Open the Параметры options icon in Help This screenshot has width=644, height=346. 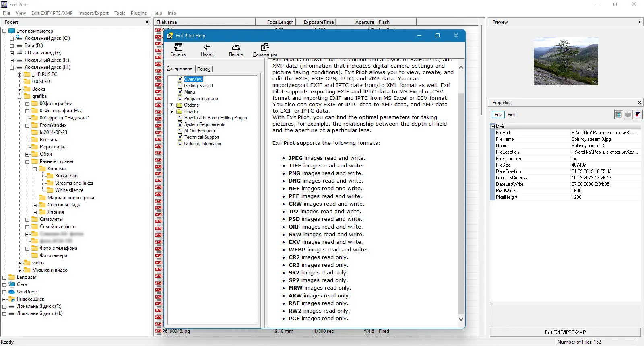point(265,47)
